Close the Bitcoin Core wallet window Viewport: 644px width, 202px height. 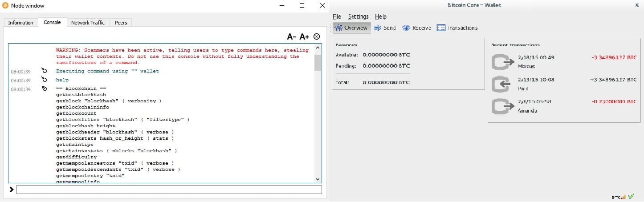[638, 5]
